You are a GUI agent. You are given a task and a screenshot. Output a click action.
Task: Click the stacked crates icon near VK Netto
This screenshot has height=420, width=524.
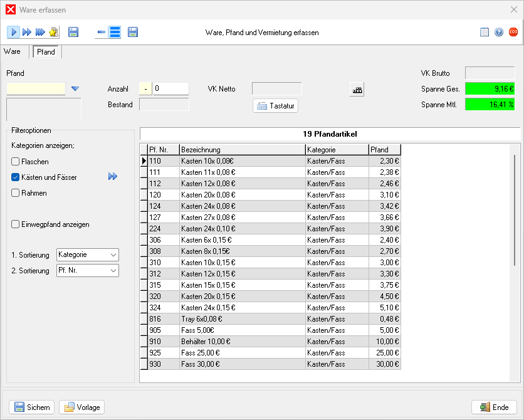point(357,90)
